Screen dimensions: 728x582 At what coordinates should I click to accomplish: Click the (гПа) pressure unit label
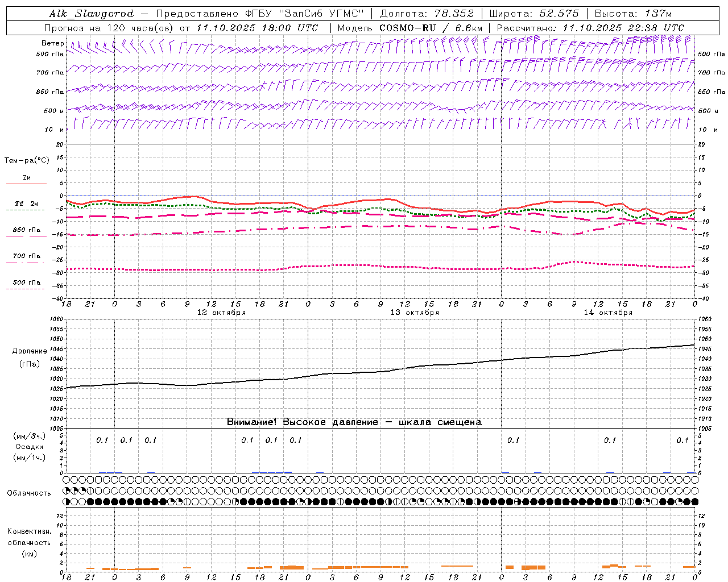click(30, 364)
